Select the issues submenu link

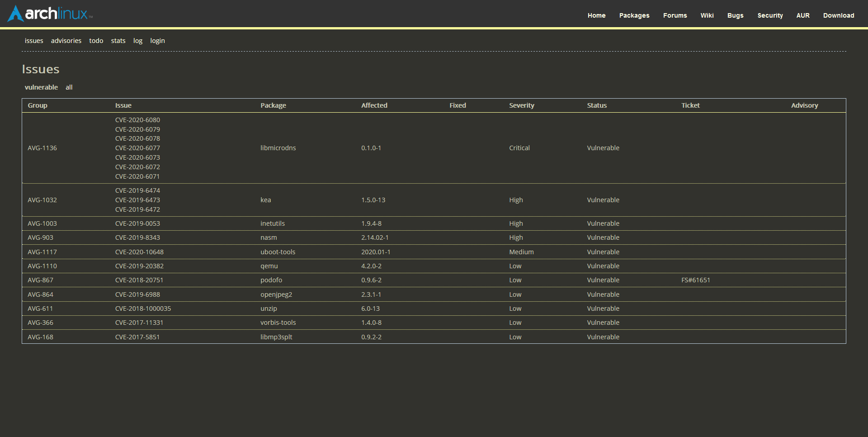[34, 41]
